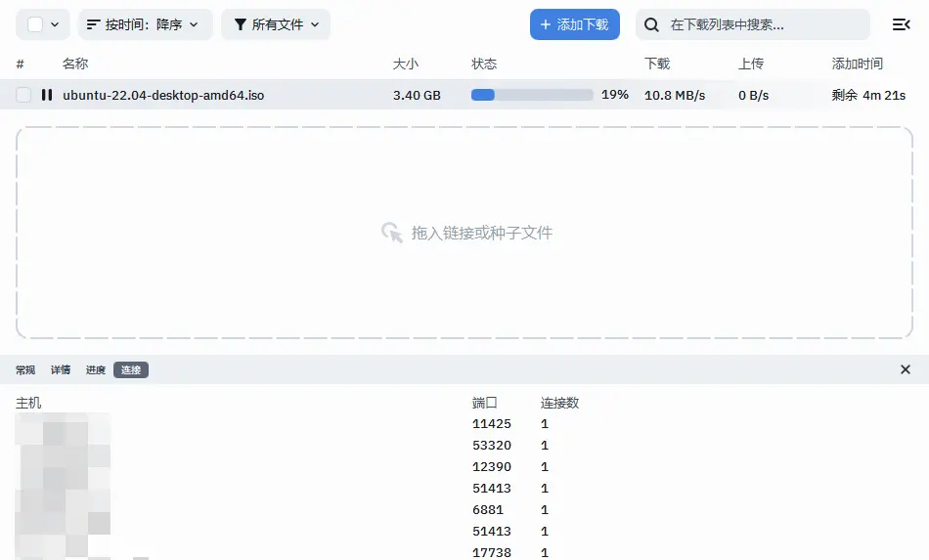
Task: Sort by the 名称 column header
Action: 75,64
